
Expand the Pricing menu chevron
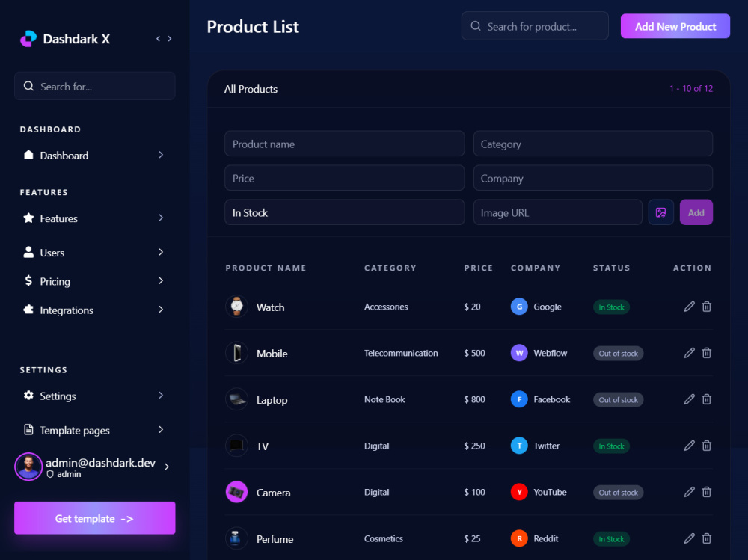coord(161,280)
